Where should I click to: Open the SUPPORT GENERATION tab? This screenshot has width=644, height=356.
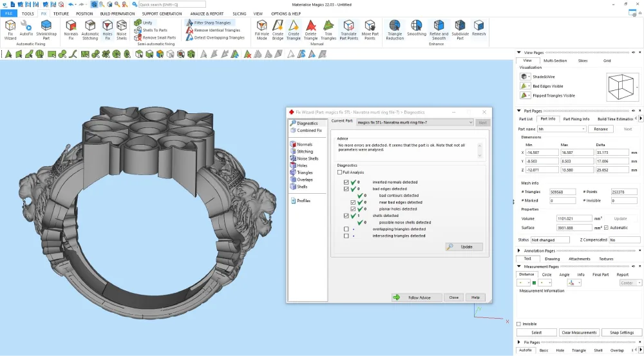[162, 14]
